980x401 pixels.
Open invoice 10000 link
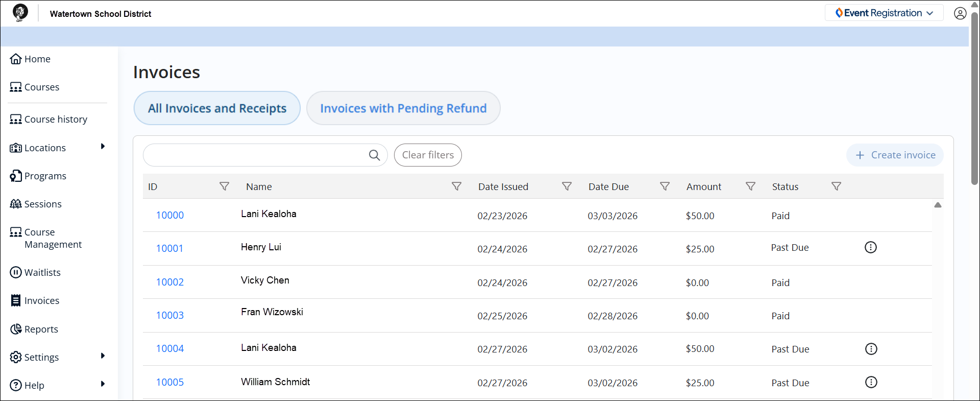pyautogui.click(x=170, y=216)
